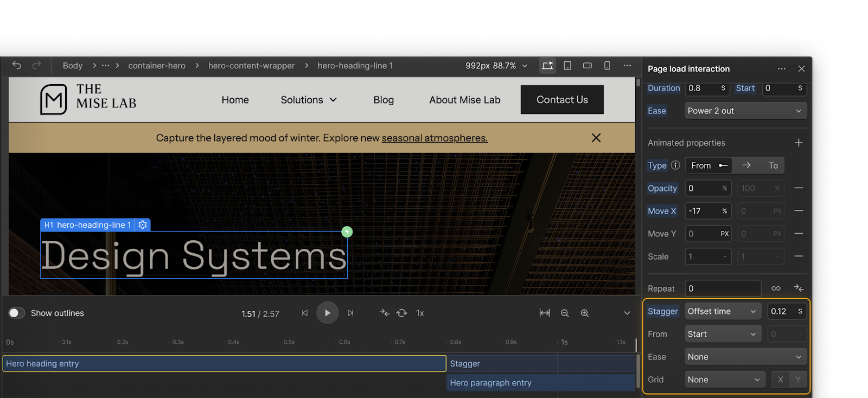
Task: Click The Mise Lab logo
Action: (88, 99)
